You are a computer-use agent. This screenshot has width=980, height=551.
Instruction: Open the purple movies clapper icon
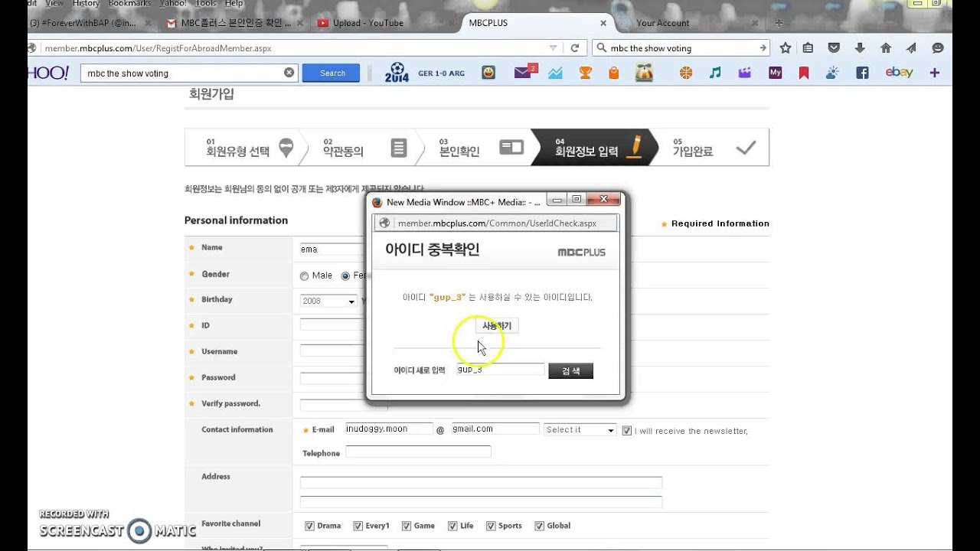point(744,73)
